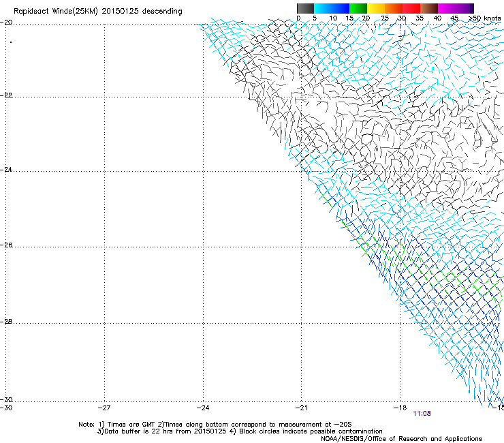Click the red 30-35 knots legend segment
Image resolution: width=504 pixels, height=443 pixels.
[x=411, y=8]
